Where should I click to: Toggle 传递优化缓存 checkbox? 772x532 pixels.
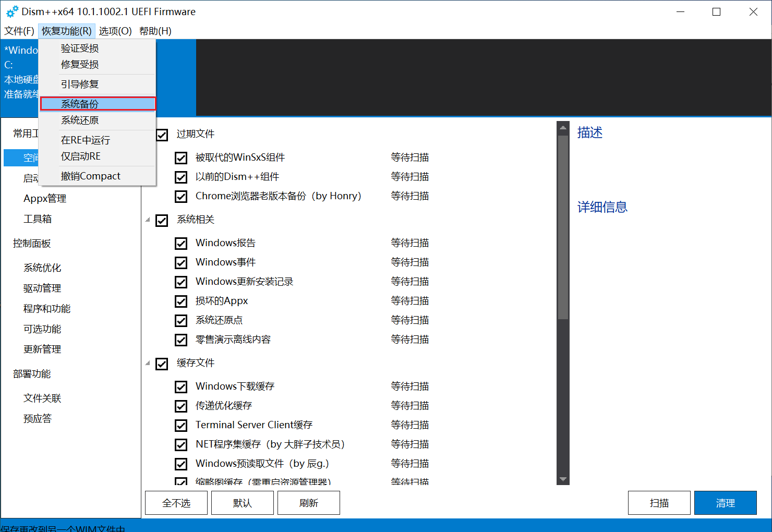coord(181,406)
